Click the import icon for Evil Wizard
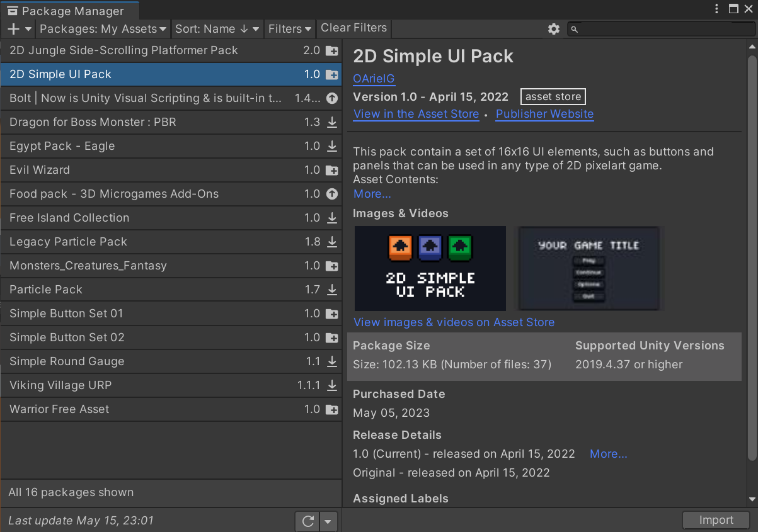Screen dimensions: 758x532 click(332, 170)
